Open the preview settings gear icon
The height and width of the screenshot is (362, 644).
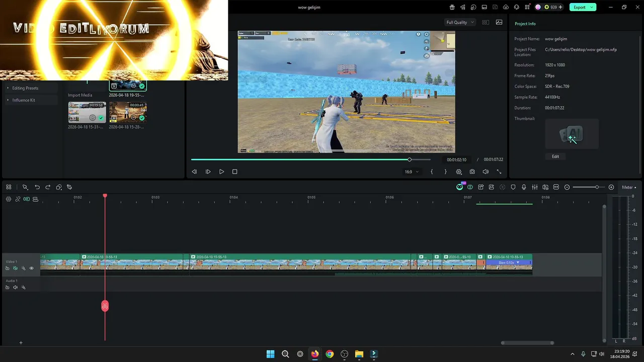(459, 171)
